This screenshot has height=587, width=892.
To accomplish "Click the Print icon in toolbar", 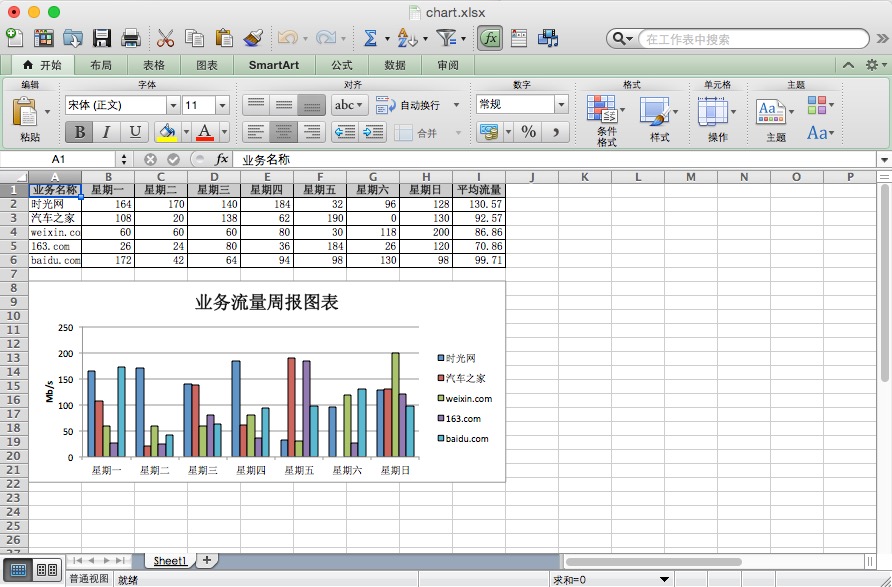I will (130, 38).
